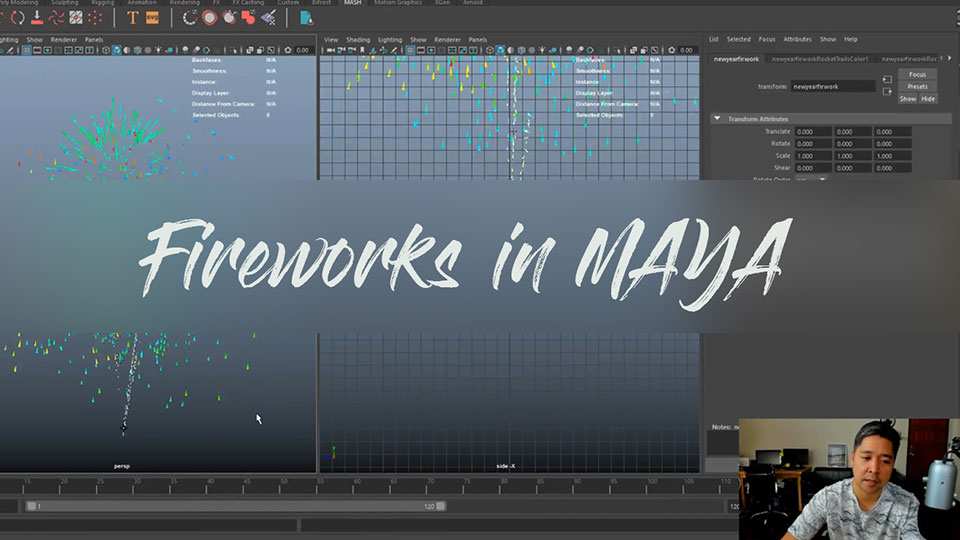960x540 pixels.
Task: Click the grid toggle in the left panel toolbar
Action: [x=26, y=50]
